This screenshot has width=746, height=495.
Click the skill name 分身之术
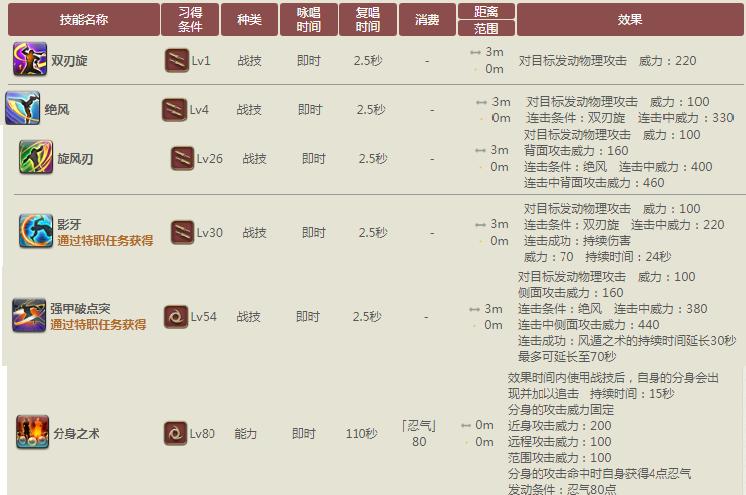tap(76, 434)
